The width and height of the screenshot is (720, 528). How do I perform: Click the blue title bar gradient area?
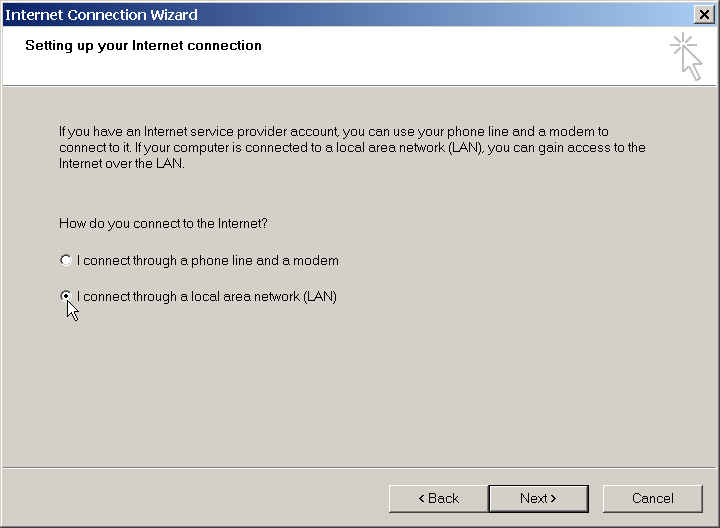pos(436,15)
